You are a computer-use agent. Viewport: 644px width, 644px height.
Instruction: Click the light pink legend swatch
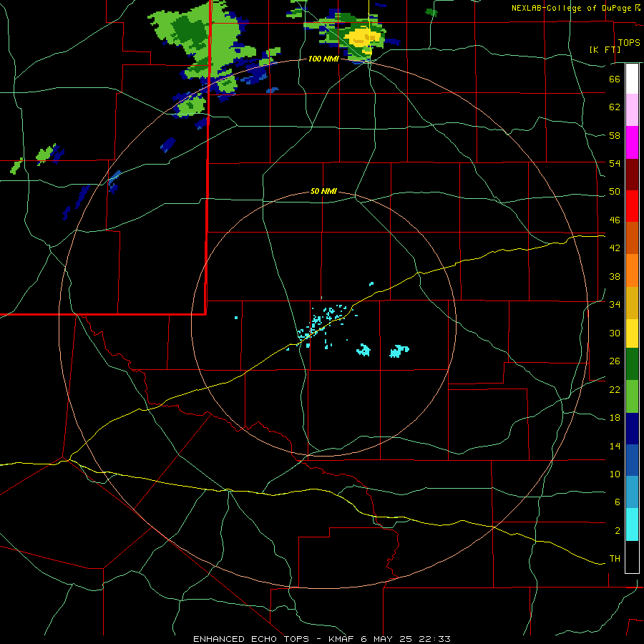(x=632, y=109)
